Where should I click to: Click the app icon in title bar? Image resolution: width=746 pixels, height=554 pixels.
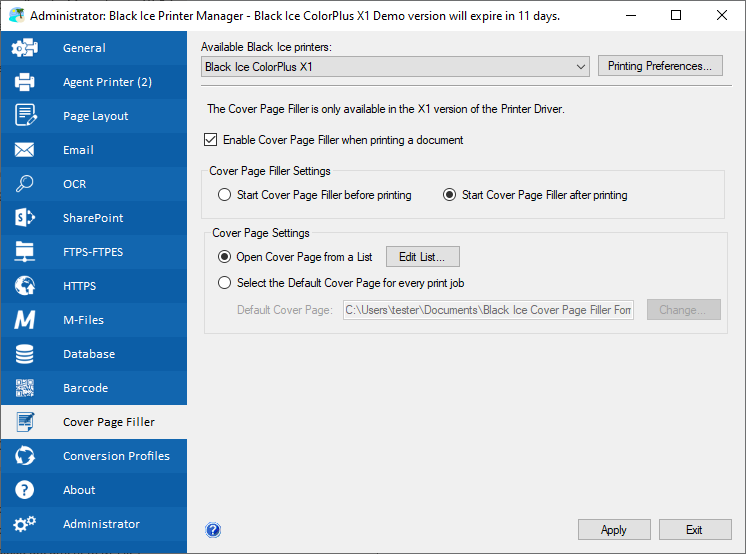pyautogui.click(x=17, y=15)
